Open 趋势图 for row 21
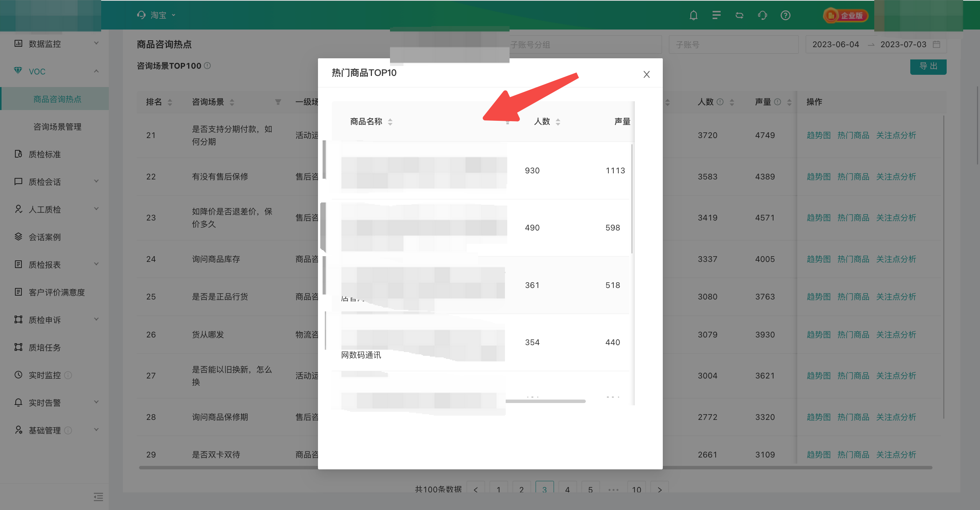 coord(819,135)
